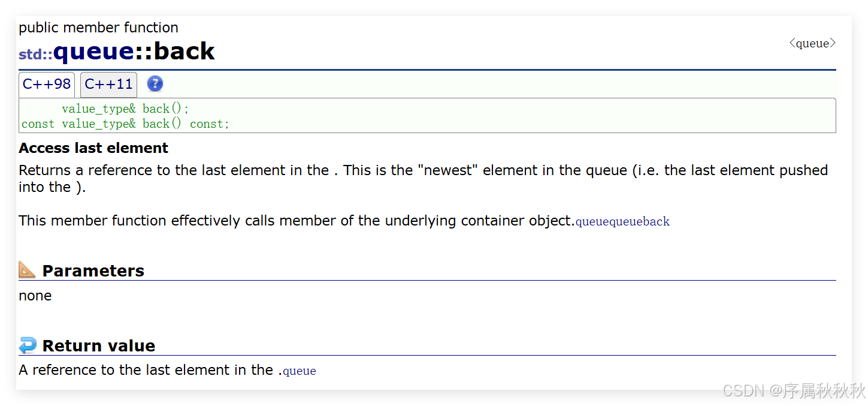The width and height of the screenshot is (868, 406).
Task: Click the non-const 'value_type& back();' code line
Action: 125,109
